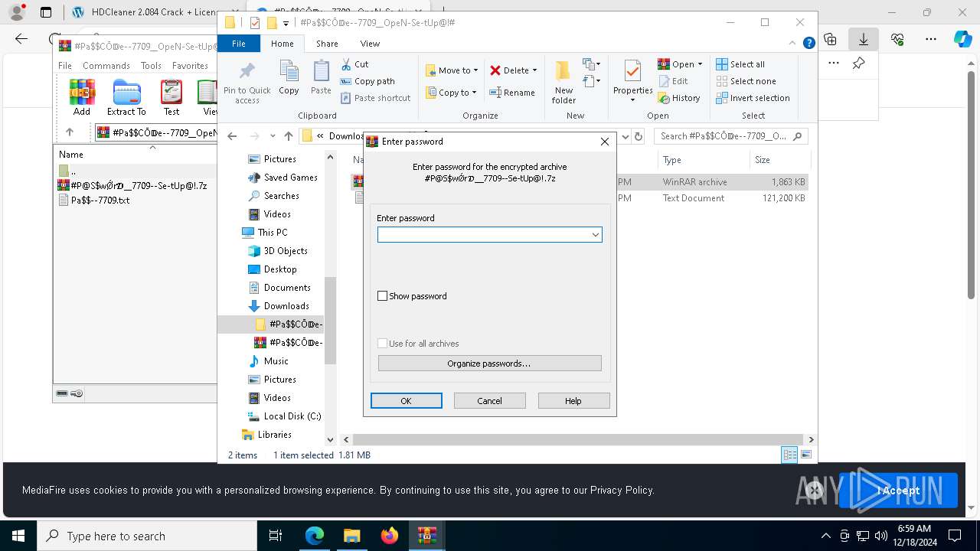Click the Copy icon in Explorer ribbon

tap(289, 77)
